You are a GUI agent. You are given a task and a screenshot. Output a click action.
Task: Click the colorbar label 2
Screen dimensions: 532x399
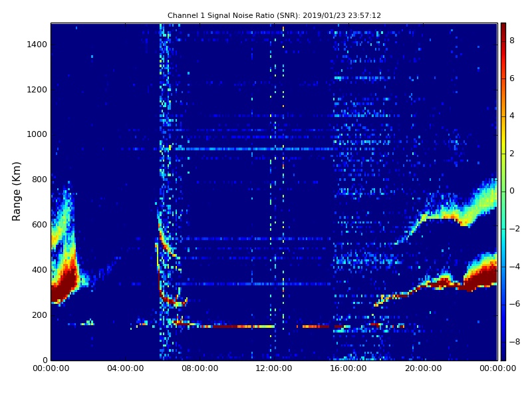point(512,154)
